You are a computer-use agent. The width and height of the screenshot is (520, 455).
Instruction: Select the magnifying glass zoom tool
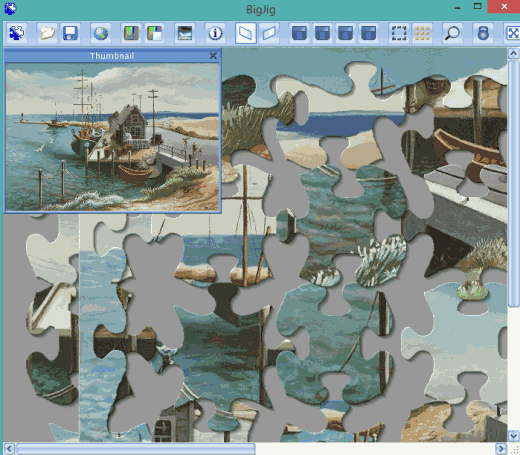[452, 33]
